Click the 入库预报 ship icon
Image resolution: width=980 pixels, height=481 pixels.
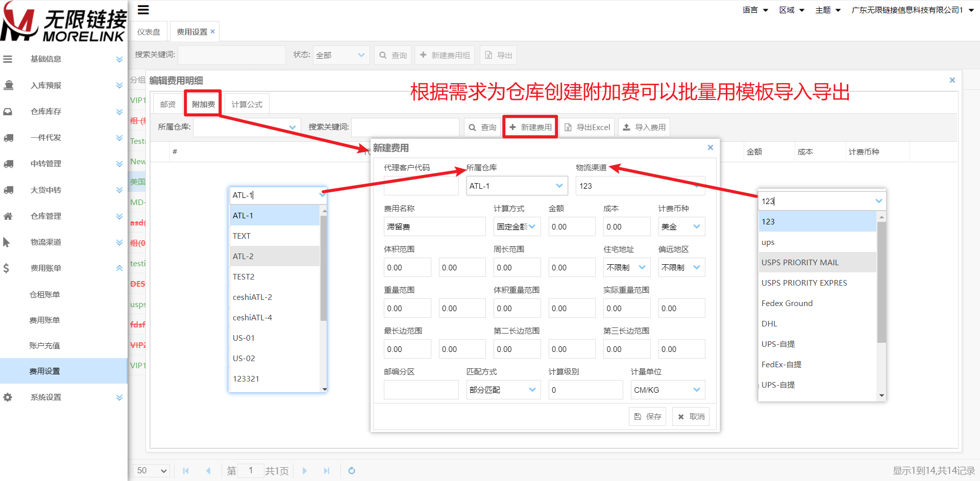pos(8,85)
